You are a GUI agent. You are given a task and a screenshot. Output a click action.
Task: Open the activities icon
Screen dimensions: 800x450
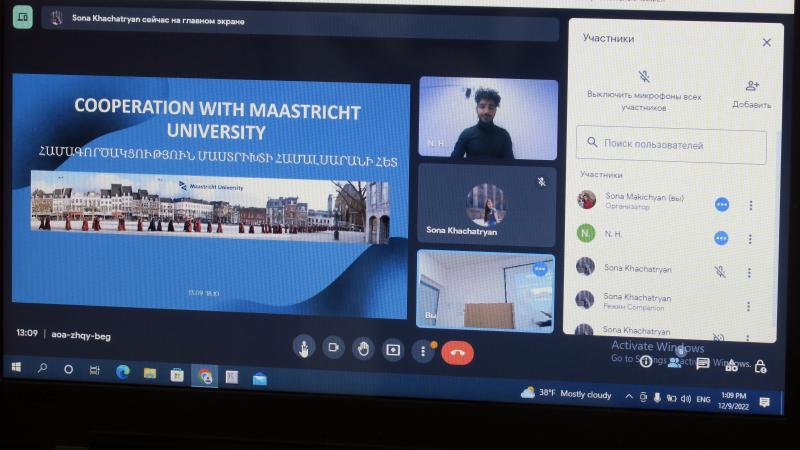(732, 366)
